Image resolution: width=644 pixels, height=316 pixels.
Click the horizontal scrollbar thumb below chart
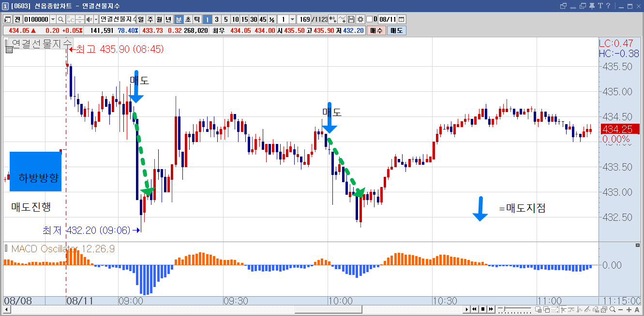[328, 310]
